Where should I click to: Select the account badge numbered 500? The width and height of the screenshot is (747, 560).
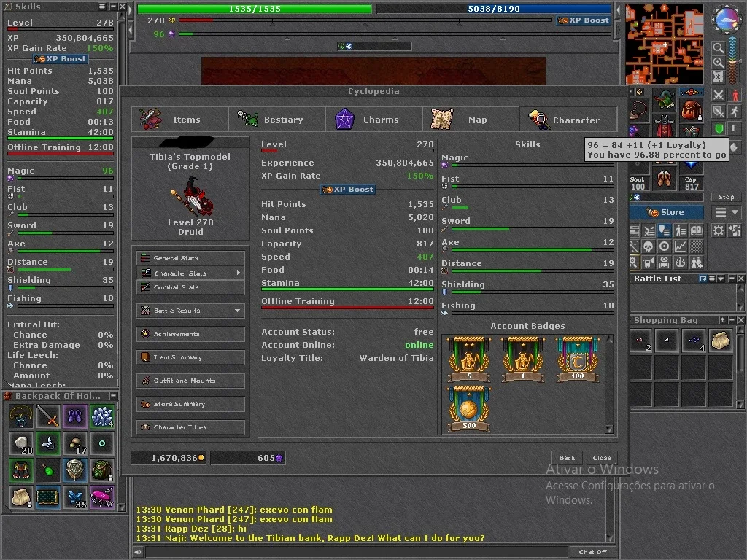(469, 408)
